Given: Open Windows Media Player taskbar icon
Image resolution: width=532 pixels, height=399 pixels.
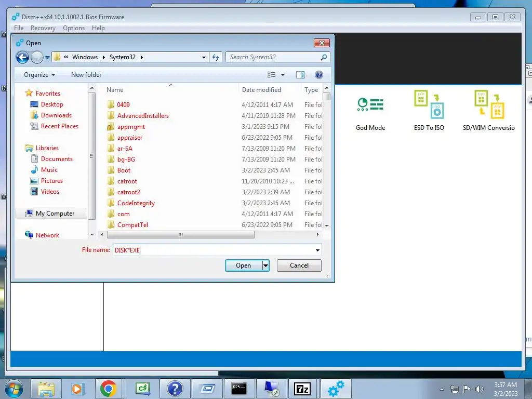Looking at the screenshot, I should click(77, 389).
